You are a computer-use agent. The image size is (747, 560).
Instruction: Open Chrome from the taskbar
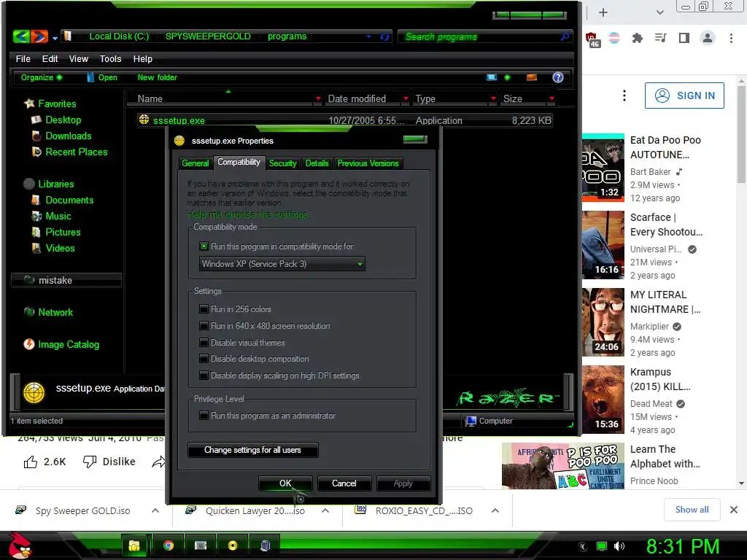tap(169, 545)
